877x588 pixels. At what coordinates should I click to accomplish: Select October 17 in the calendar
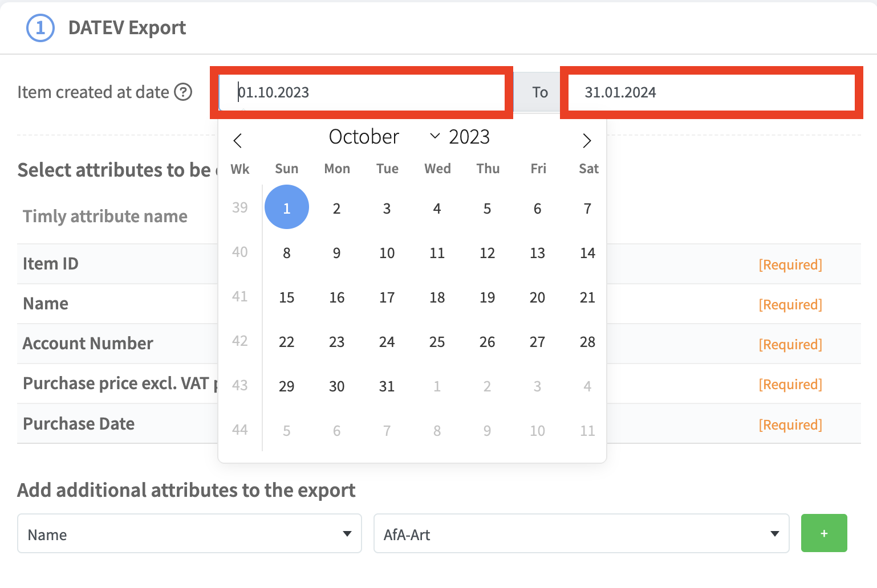[387, 297]
